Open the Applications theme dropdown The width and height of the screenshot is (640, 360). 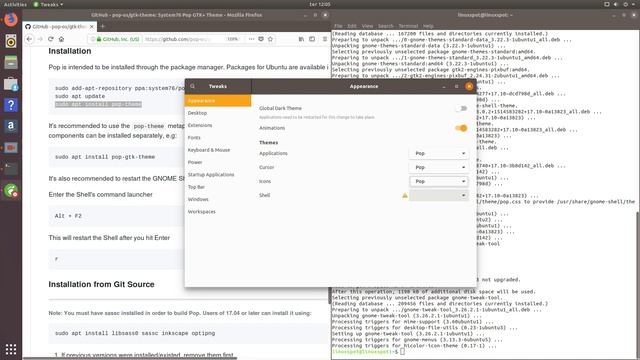tap(439, 153)
